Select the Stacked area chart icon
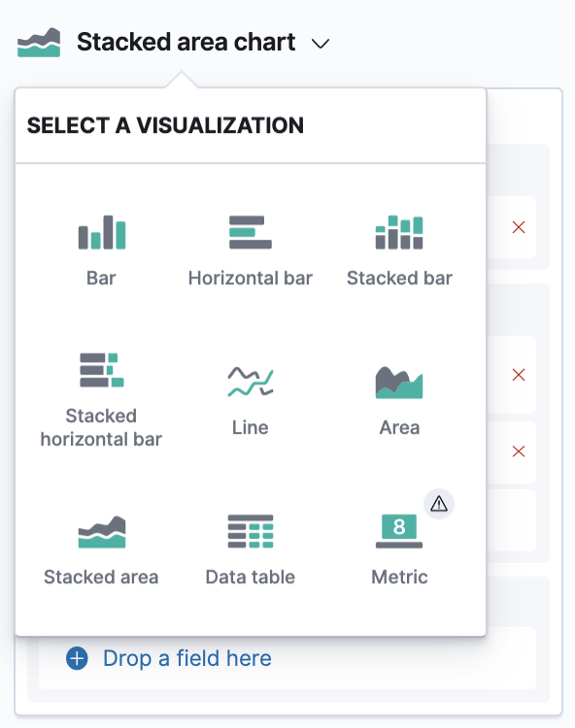This screenshot has height=728, width=575. pyautogui.click(x=102, y=532)
